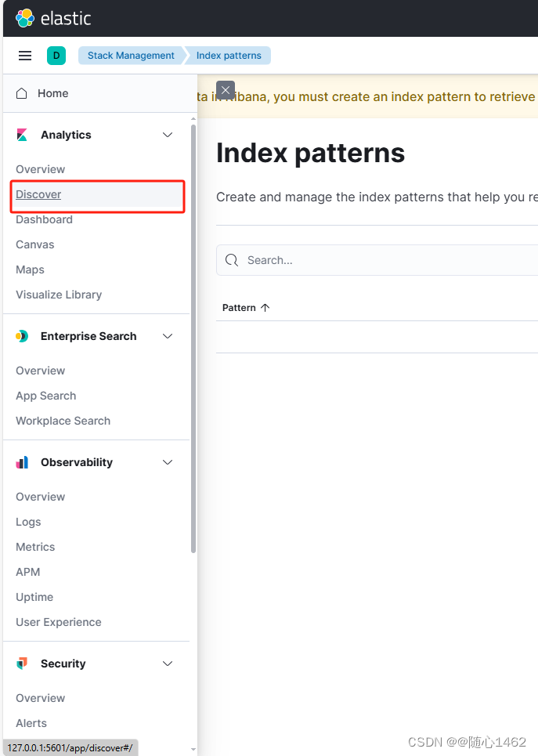This screenshot has height=756, width=538.
Task: Click the Security section title
Action: coord(63,664)
